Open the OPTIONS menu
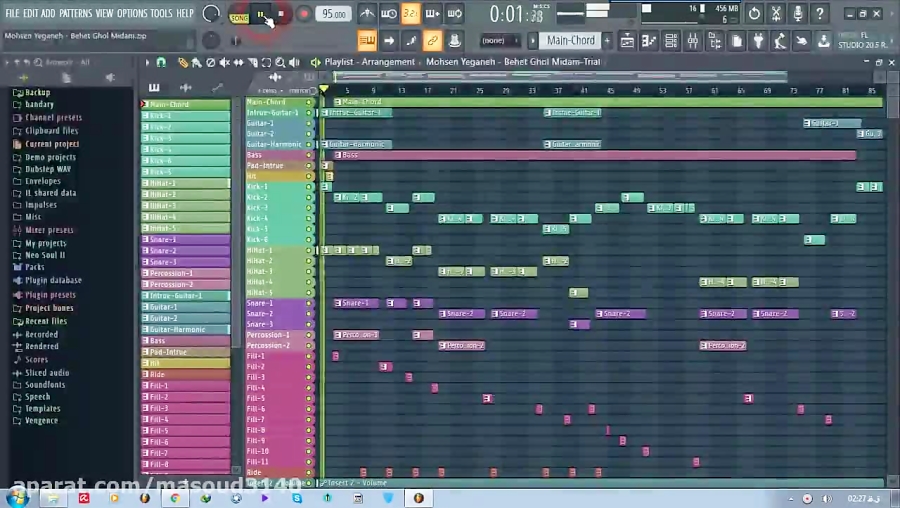This screenshot has width=900, height=508. coord(131,14)
